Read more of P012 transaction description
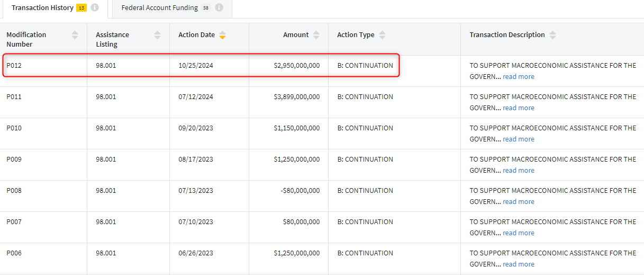 [x=519, y=77]
